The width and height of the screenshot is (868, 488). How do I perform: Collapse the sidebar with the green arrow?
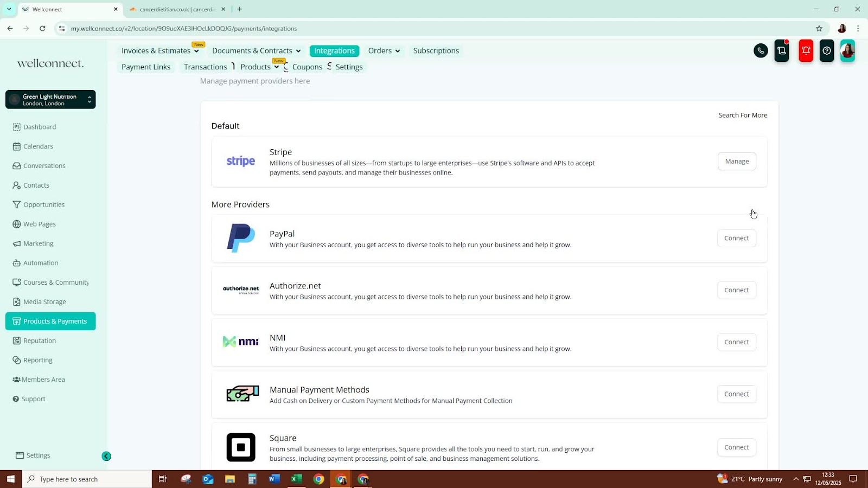tap(106, 456)
